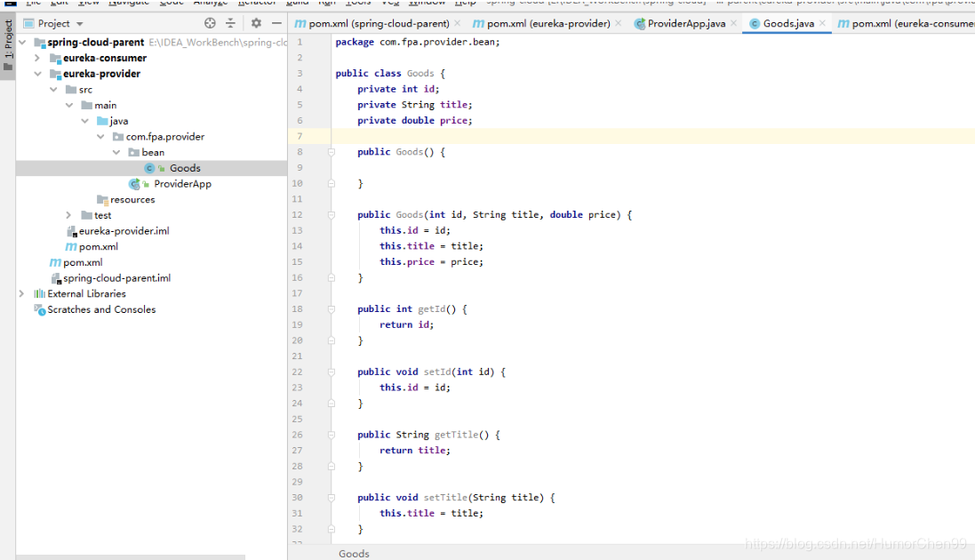Close ProviderApp.java tab

(734, 23)
